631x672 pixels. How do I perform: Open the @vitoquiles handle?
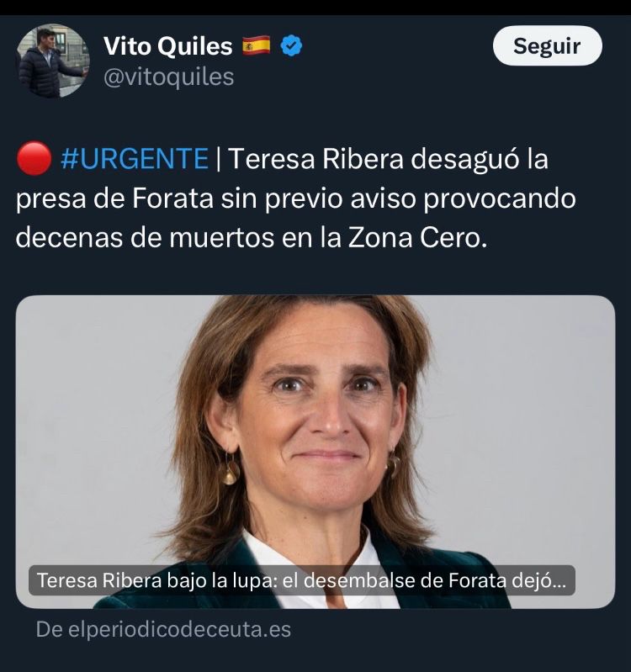(x=169, y=77)
